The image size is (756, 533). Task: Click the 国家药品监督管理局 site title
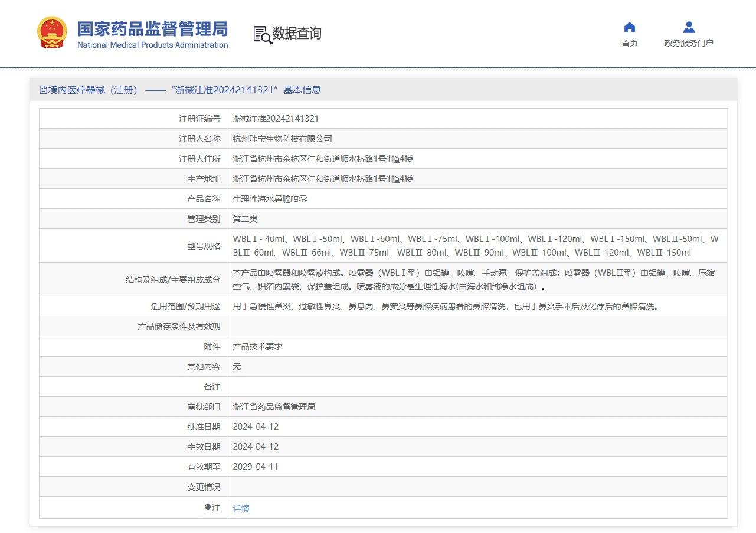[152, 29]
